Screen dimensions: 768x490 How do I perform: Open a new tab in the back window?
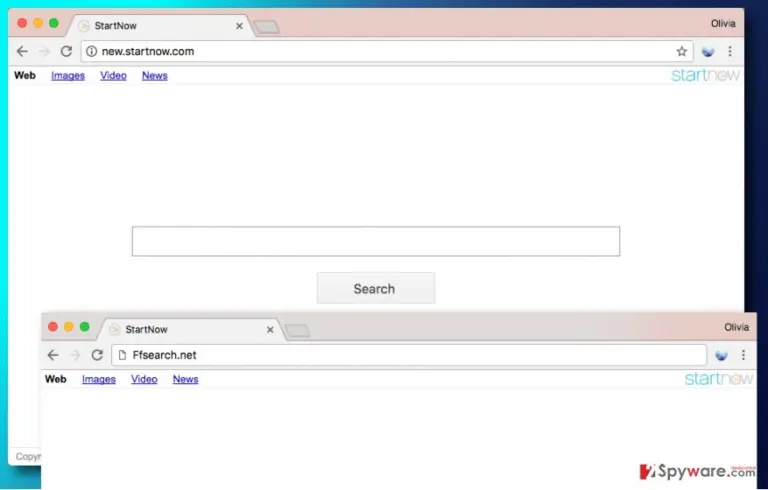click(x=267, y=27)
